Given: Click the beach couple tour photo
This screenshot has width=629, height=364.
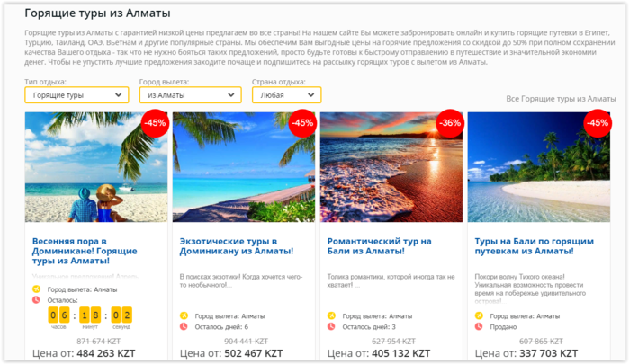Looking at the screenshot, I should point(96,167).
